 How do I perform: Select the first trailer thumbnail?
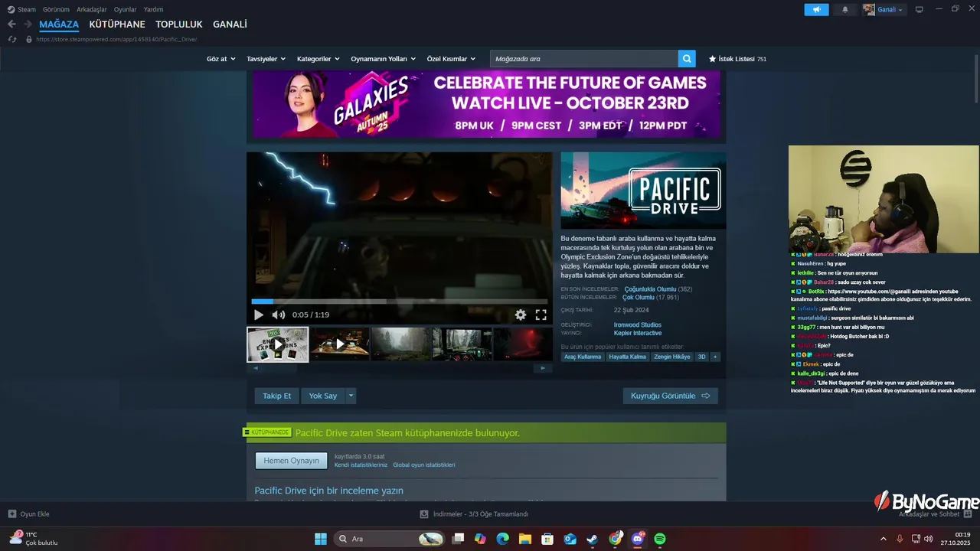[278, 344]
